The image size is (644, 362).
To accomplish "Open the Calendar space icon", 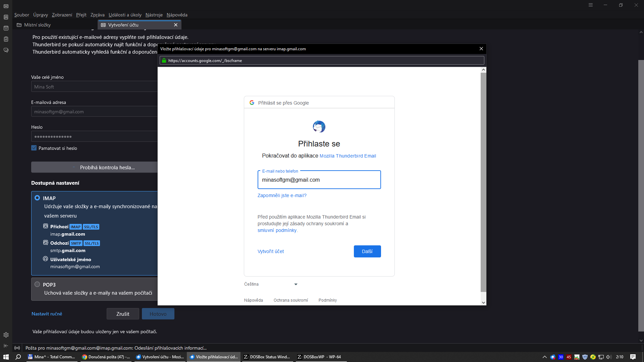I will [x=6, y=28].
